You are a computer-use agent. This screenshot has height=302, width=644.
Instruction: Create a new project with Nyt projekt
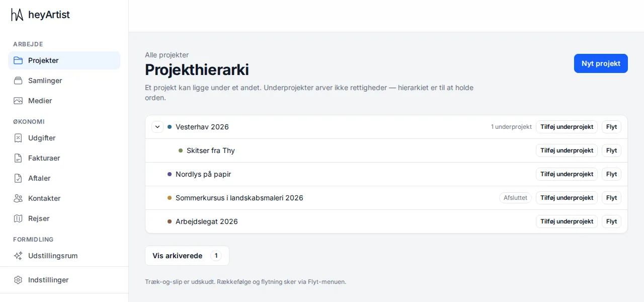[601, 63]
